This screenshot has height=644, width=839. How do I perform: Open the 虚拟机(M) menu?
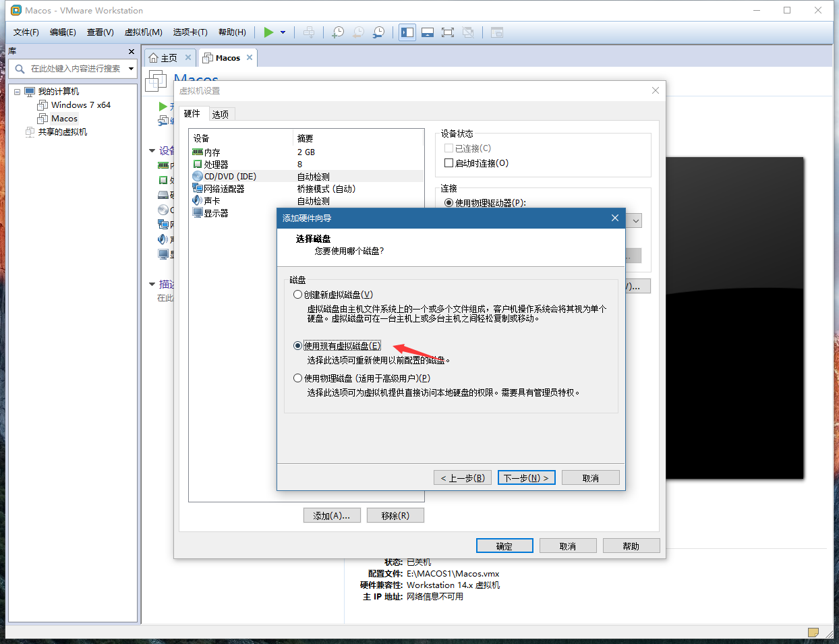tap(145, 32)
